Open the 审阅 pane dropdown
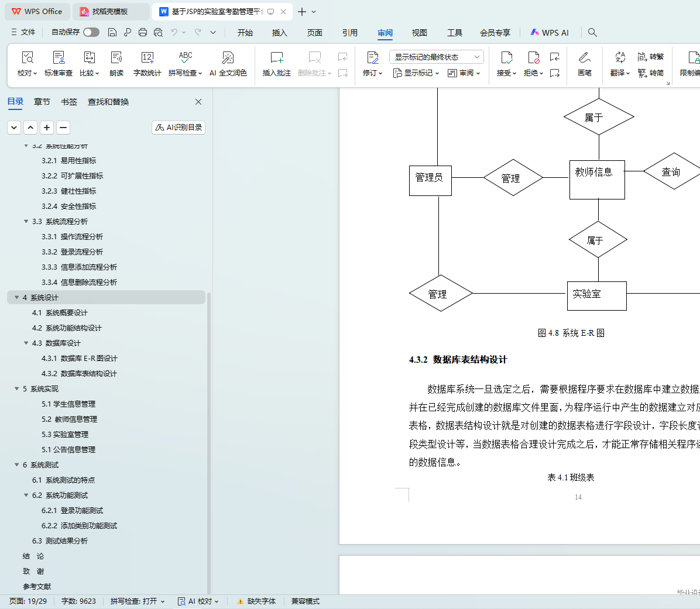The image size is (700, 609). tap(464, 73)
